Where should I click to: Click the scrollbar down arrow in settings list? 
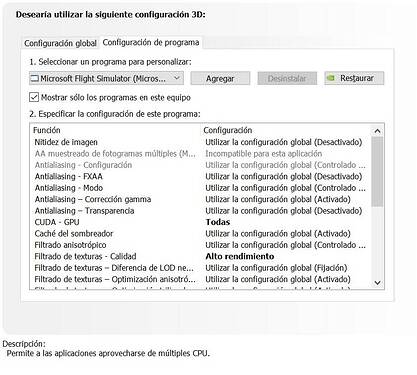[377, 283]
